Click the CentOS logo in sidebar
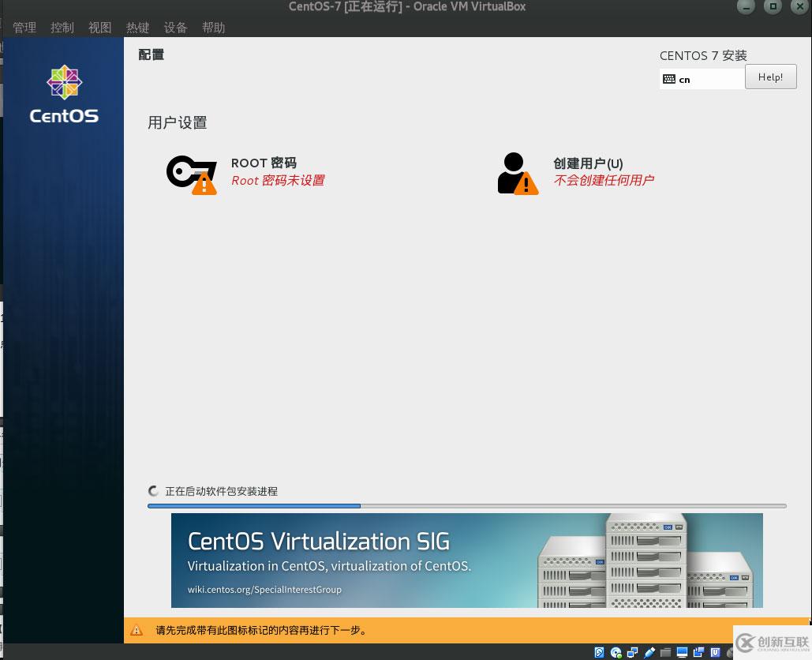812x660 pixels. click(64, 94)
